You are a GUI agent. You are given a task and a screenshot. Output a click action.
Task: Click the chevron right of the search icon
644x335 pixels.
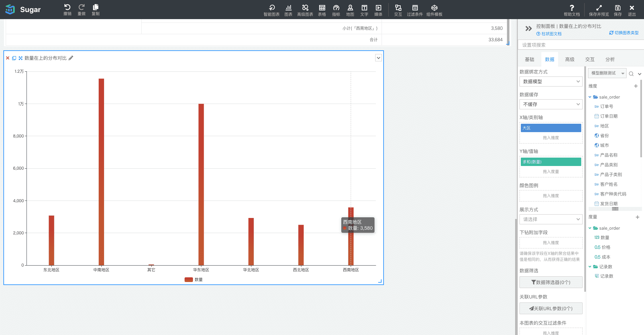tap(640, 74)
